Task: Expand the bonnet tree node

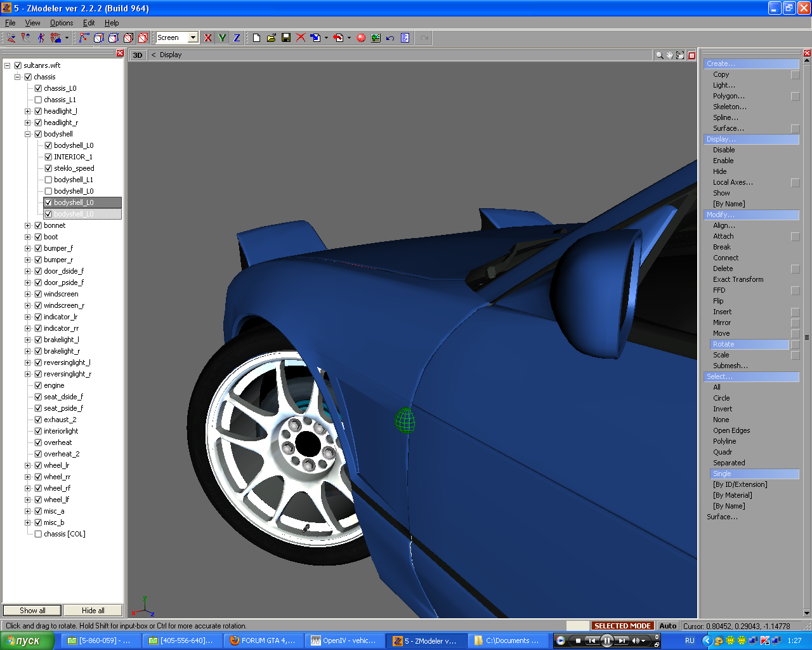Action: click(x=28, y=225)
